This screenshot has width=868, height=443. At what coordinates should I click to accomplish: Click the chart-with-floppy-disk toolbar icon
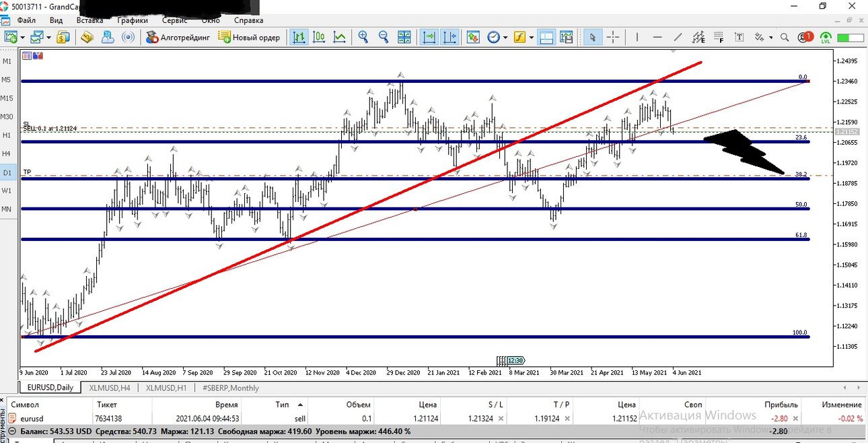pyautogui.click(x=566, y=37)
